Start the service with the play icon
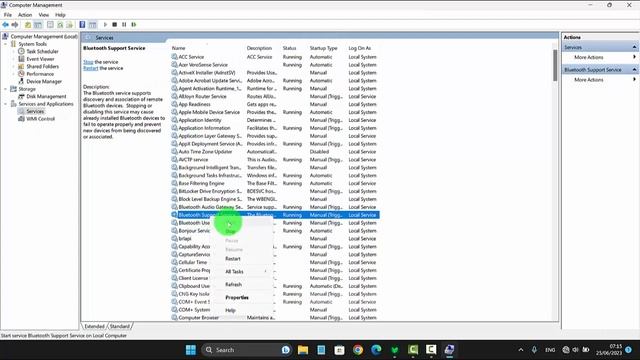The width and height of the screenshot is (640, 360). click(105, 25)
